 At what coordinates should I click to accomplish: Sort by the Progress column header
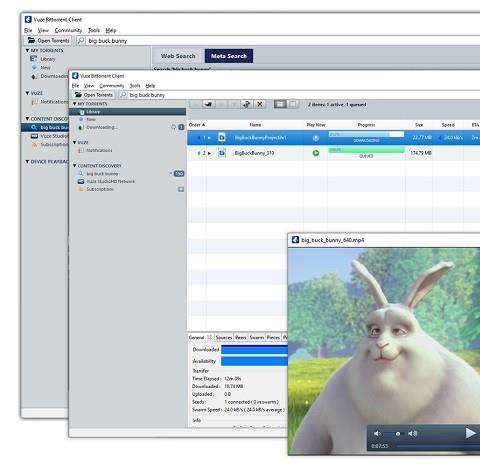(366, 125)
